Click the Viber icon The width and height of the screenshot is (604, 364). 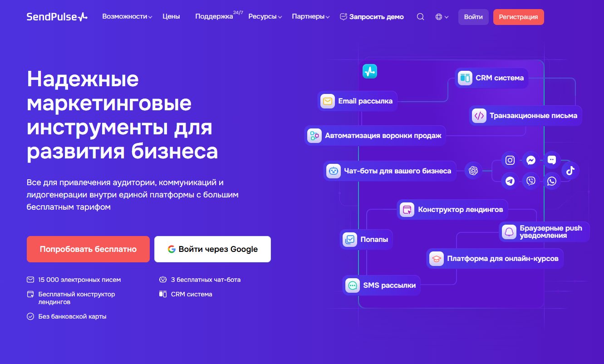pos(531,181)
